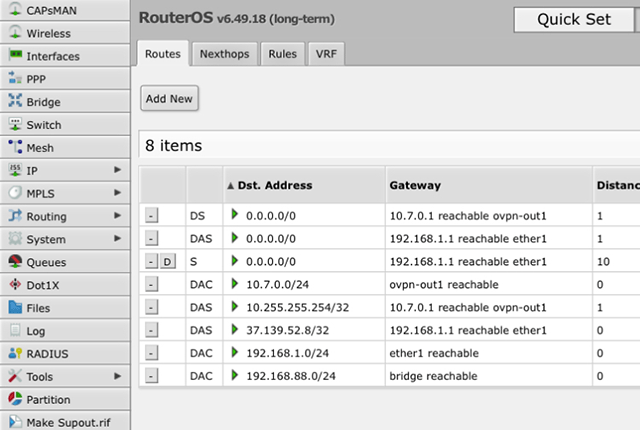Click gateway 'ovpn-out1 reachable'
640x430 pixels.
coord(444,284)
